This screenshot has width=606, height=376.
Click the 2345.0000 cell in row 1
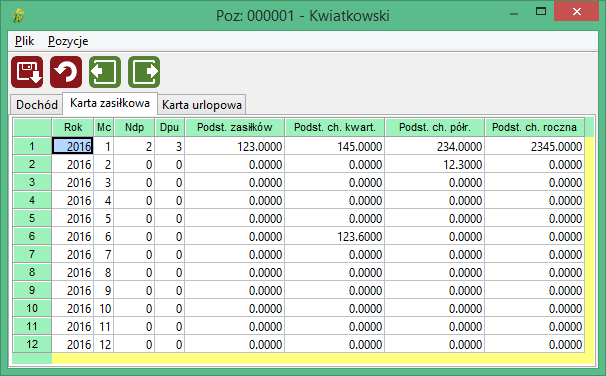pos(535,146)
